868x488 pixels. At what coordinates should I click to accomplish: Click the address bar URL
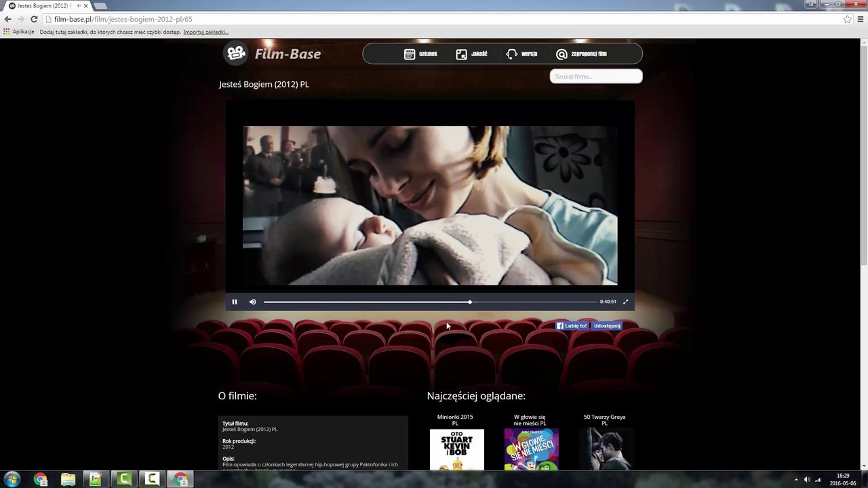tap(123, 19)
